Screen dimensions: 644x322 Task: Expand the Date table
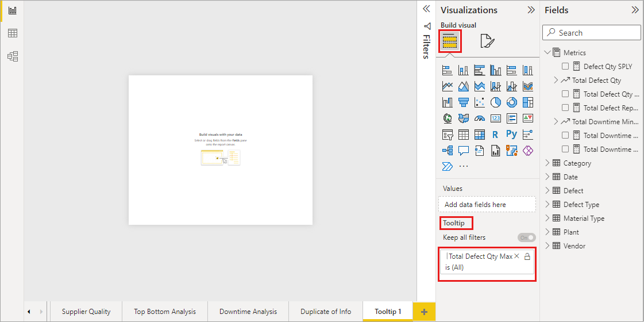click(x=547, y=177)
